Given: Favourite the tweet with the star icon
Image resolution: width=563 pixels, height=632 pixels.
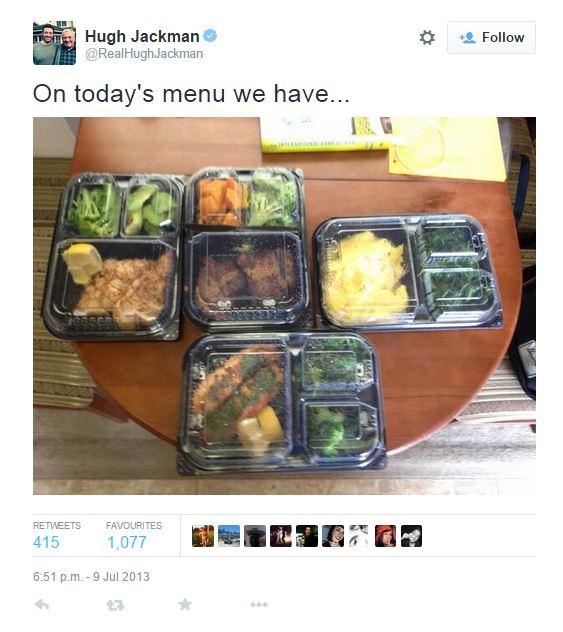Looking at the screenshot, I should (x=185, y=605).
